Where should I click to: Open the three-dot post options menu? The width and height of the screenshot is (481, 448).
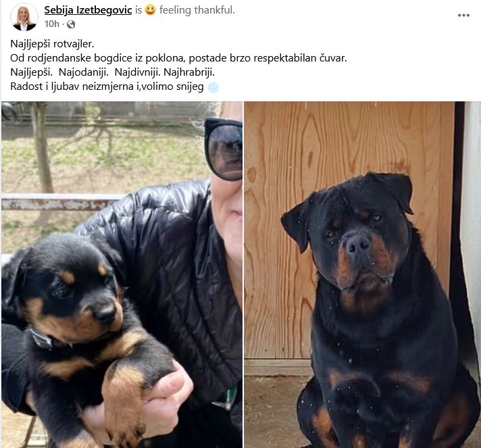(x=463, y=16)
